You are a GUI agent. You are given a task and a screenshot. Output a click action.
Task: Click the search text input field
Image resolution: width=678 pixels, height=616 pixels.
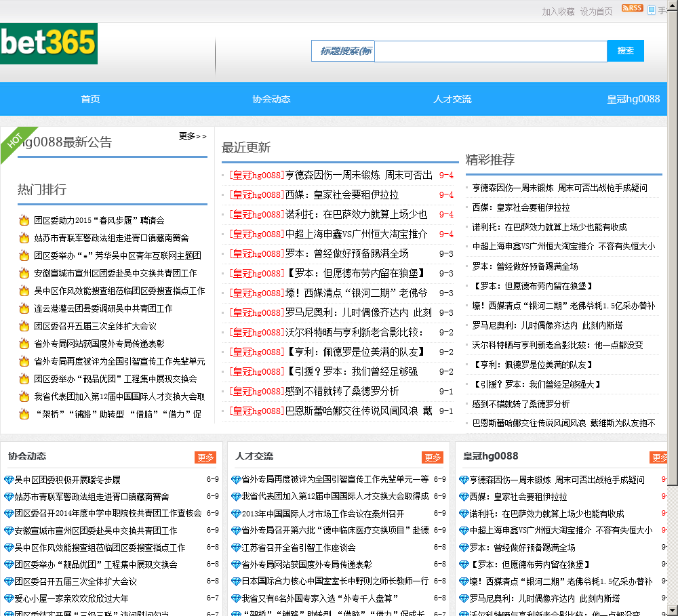click(x=491, y=52)
